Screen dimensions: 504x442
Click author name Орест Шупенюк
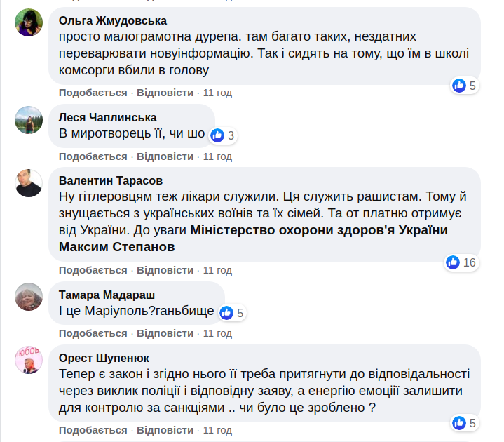pos(104,358)
